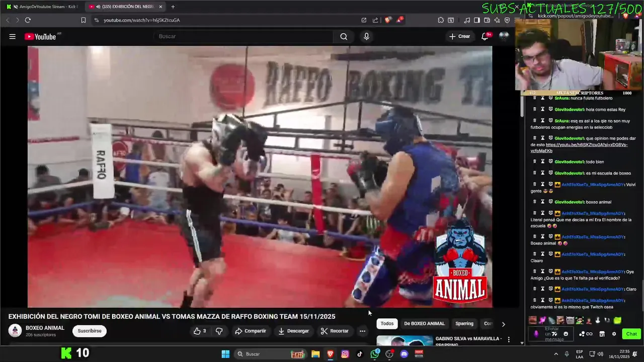The width and height of the screenshot is (644, 362).
Task: Go to YouTube home via logo
Action: 40,36
